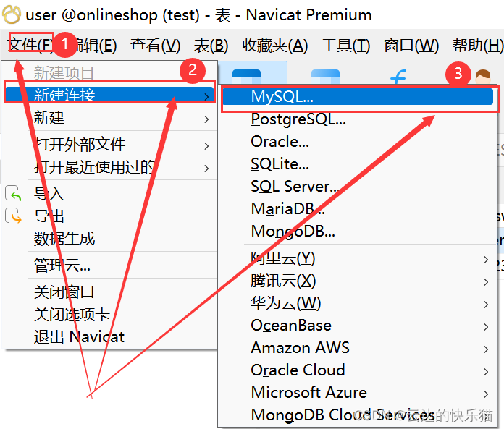Choose 新建 in the file menu
This screenshot has height=429, width=504.
(x=109, y=117)
